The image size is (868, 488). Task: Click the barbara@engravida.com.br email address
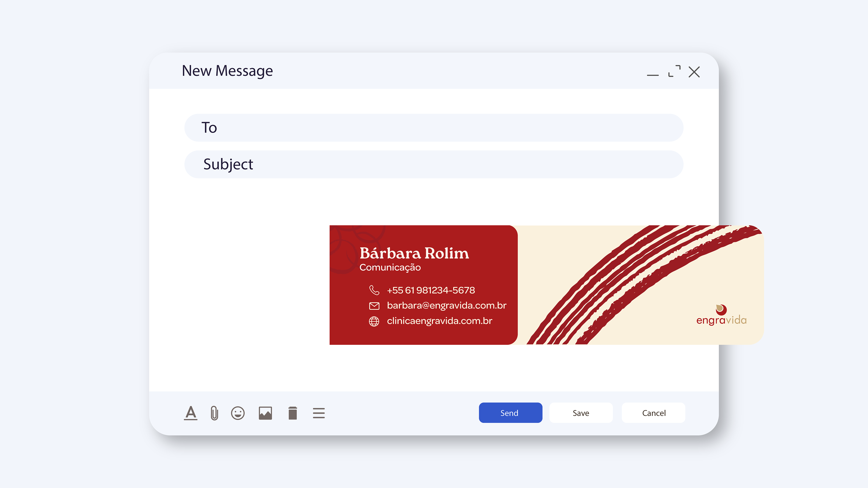tap(446, 305)
